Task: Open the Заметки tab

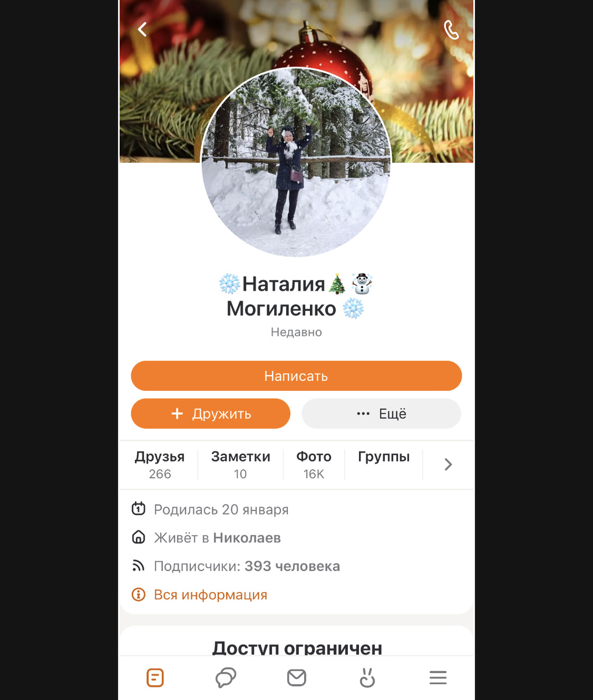Action: [240, 465]
